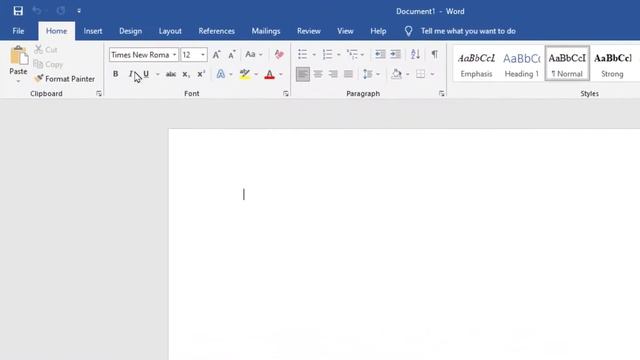Switch to the Design tab
This screenshot has width=640, height=360.
click(131, 31)
